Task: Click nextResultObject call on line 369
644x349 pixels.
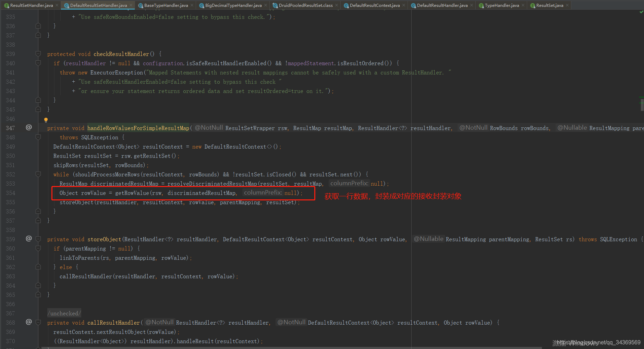Action: (121, 332)
